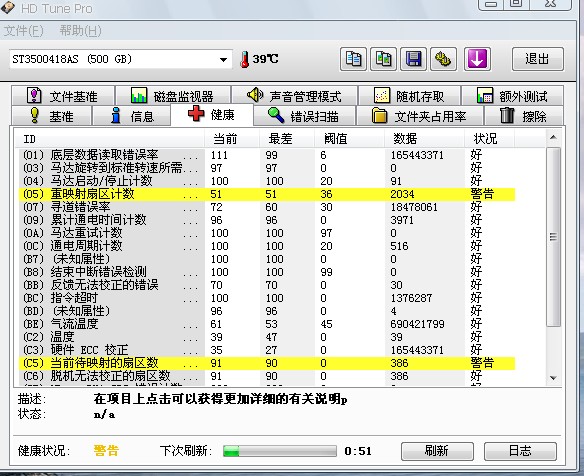This screenshot has height=476, width=584.
Task: Select row (07) 寻道错误率
Action: tap(267, 207)
